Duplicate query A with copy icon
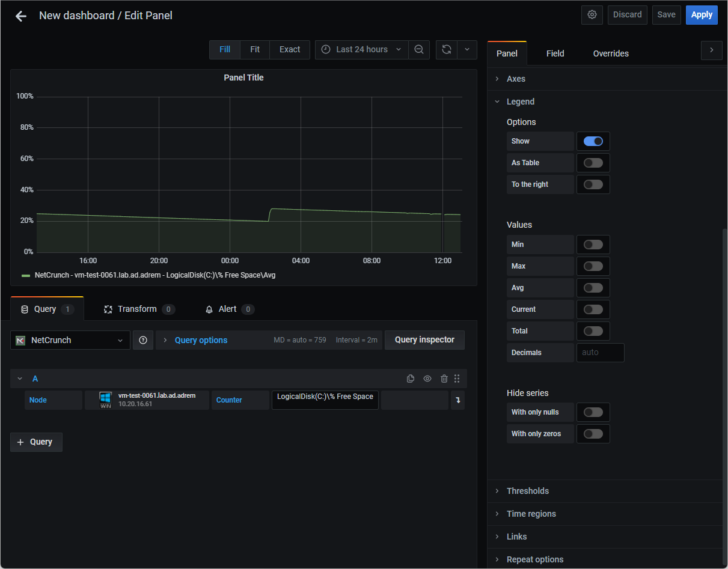 pos(411,379)
